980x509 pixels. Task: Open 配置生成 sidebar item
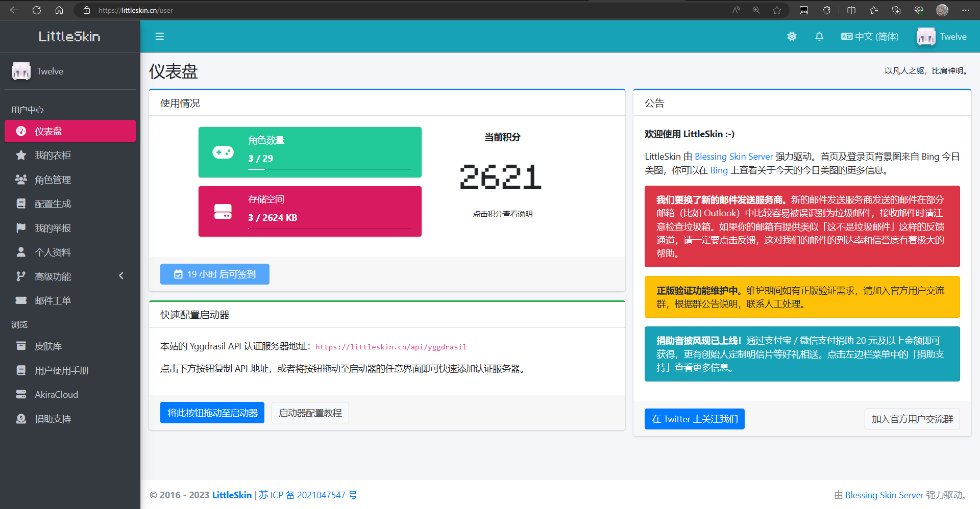pyautogui.click(x=70, y=203)
